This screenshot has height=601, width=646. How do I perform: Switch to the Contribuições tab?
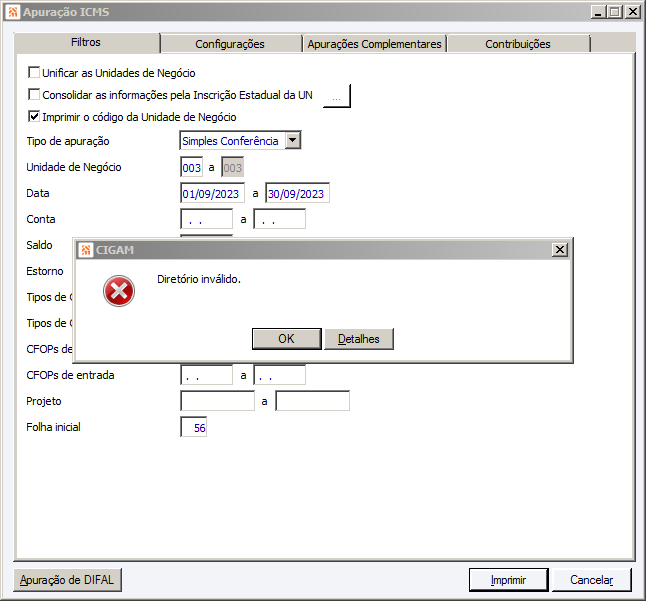click(x=518, y=44)
